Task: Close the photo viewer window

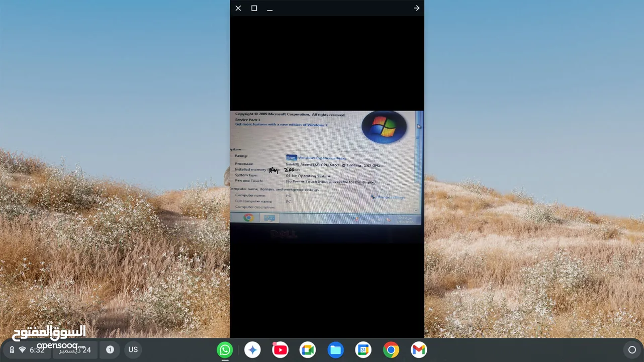Action: click(238, 8)
